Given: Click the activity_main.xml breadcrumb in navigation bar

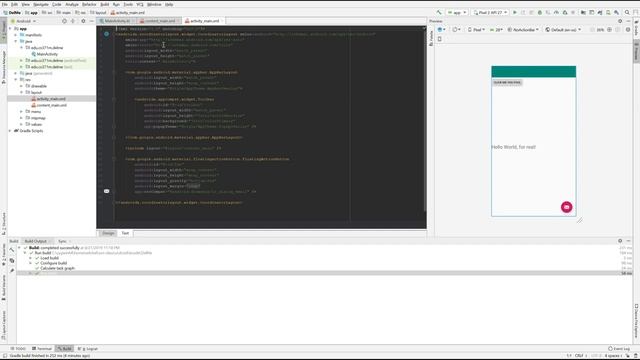Looking at the screenshot, I should 127,13.
